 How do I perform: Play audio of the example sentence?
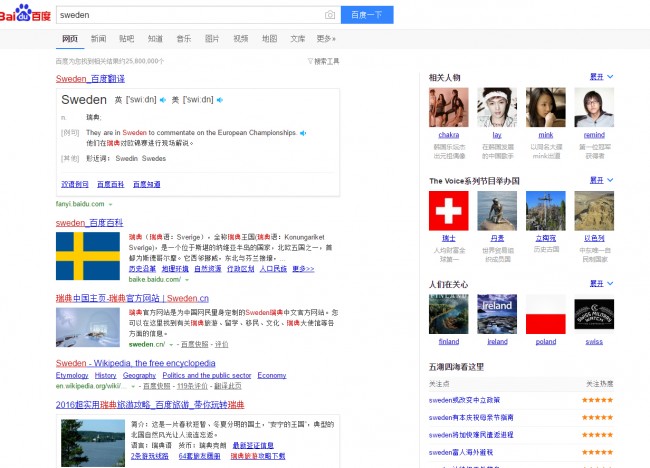click(303, 133)
